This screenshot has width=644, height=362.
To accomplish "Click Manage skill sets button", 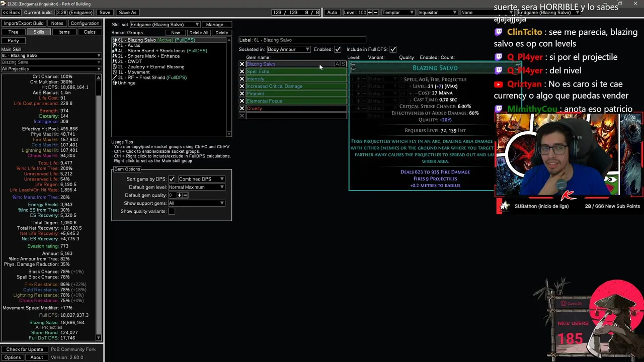I will tap(216, 24).
